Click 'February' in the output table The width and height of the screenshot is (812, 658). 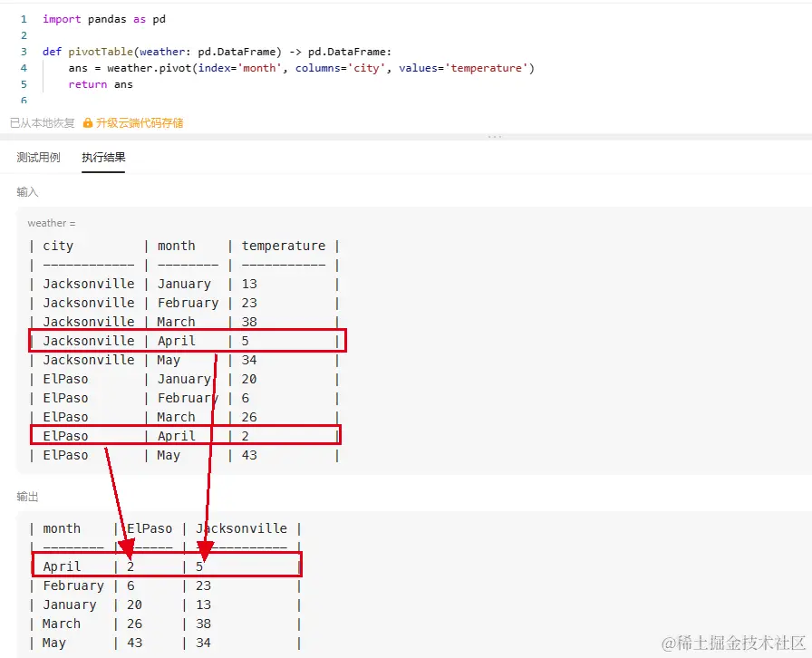click(x=73, y=586)
